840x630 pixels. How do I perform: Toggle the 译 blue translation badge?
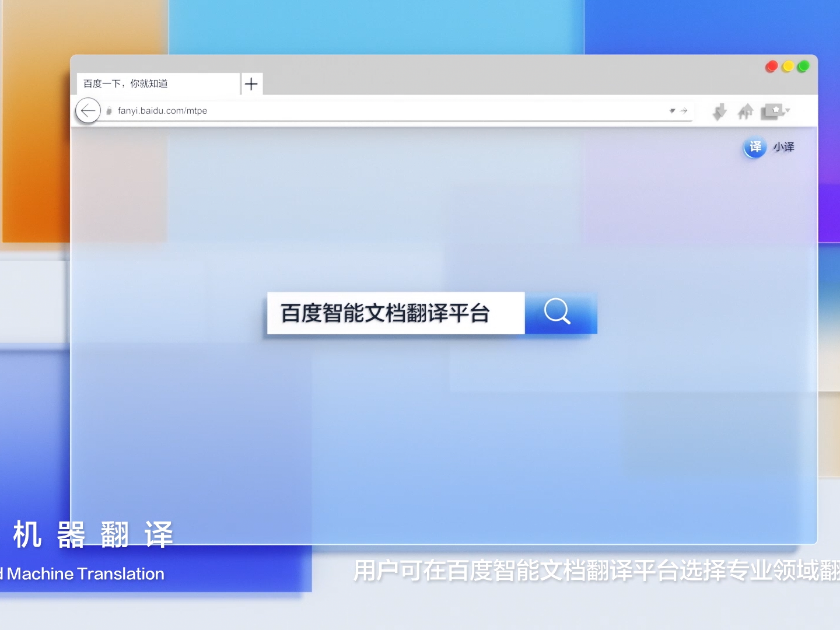click(x=755, y=148)
